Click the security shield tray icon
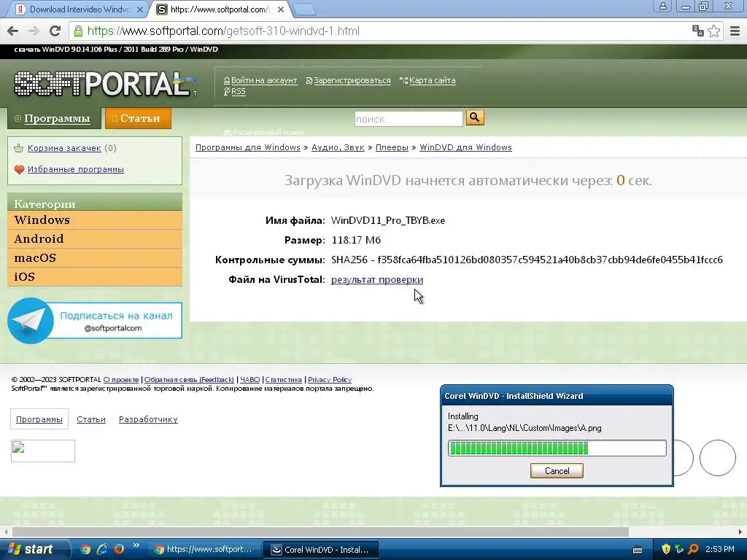The image size is (747, 560). pos(666,549)
